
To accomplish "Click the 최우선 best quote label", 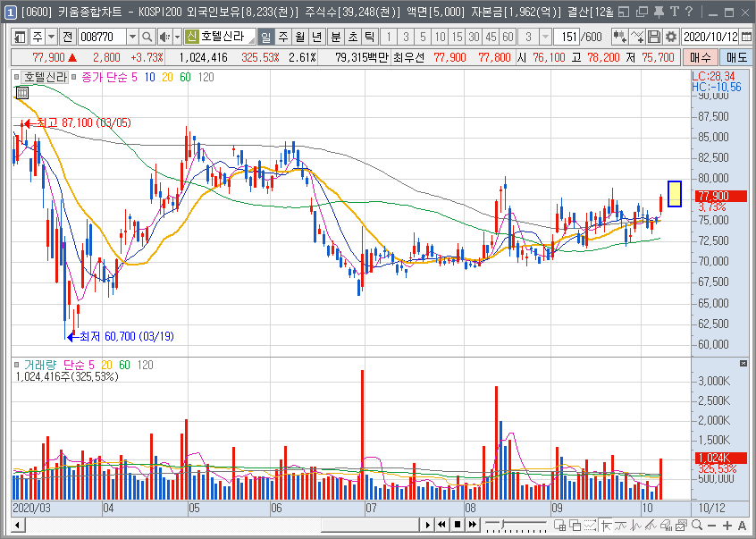I will pyautogui.click(x=408, y=58).
